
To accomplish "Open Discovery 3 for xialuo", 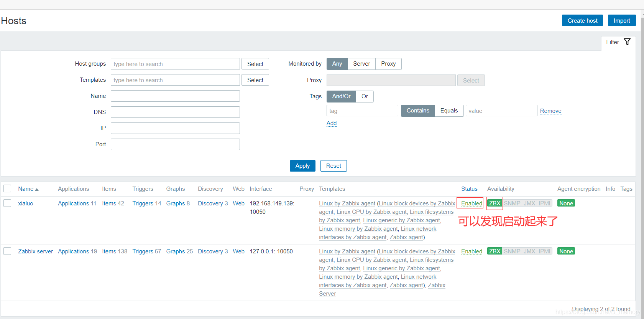I will pos(210,203).
